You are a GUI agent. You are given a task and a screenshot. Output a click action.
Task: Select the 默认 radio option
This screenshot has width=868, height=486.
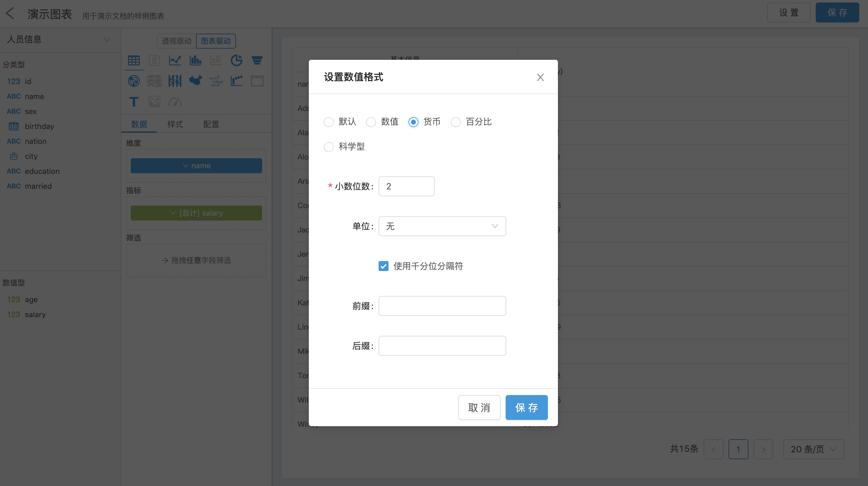(328, 122)
